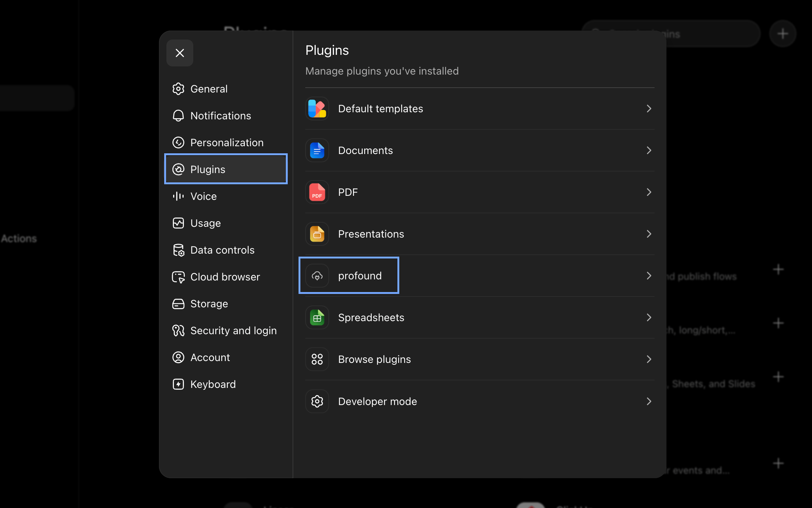Image resolution: width=812 pixels, height=508 pixels.
Task: Click the Plugins icon in the sidebar
Action: 178,169
